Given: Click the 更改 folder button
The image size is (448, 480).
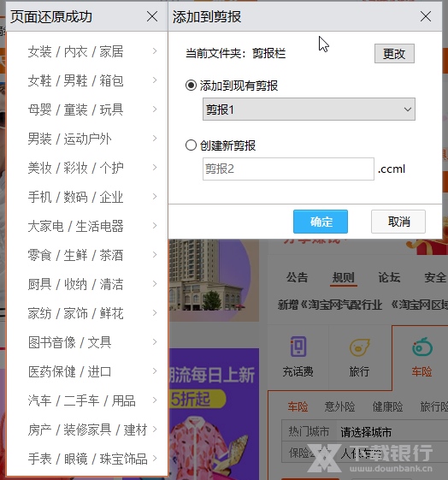Looking at the screenshot, I should point(394,54).
